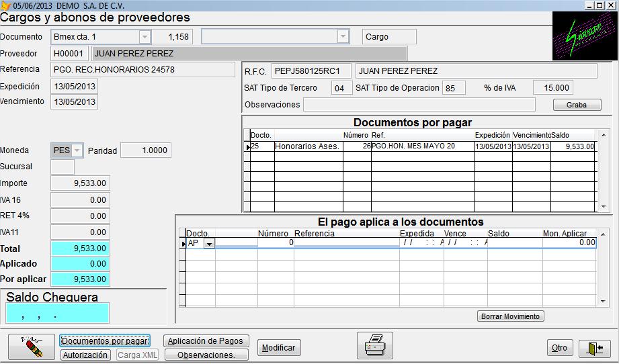Click the supplier name JUAN PEREZ PEREZ field

click(249, 53)
